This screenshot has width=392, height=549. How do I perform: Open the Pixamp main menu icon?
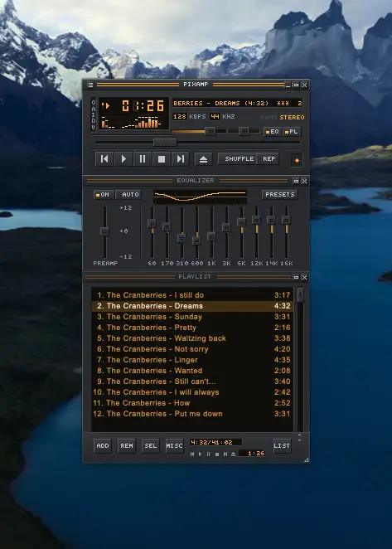(90, 85)
